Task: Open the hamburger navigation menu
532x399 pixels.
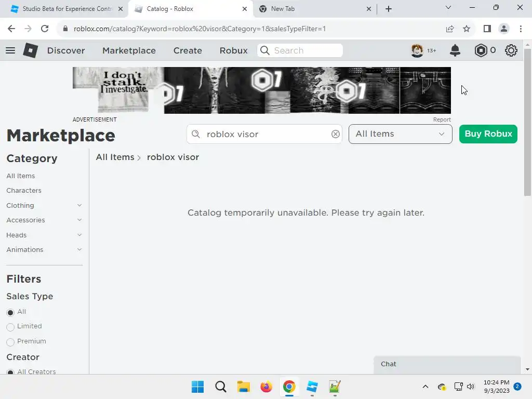Action: coord(10,50)
